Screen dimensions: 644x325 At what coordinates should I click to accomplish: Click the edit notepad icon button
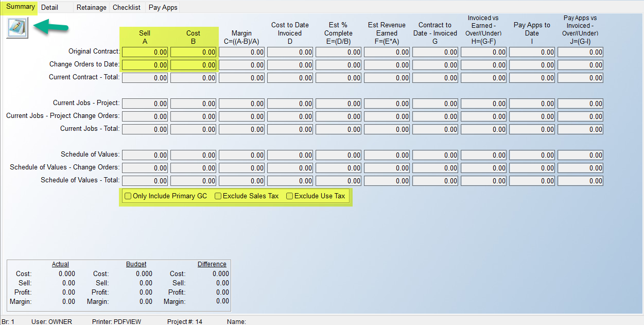17,27
